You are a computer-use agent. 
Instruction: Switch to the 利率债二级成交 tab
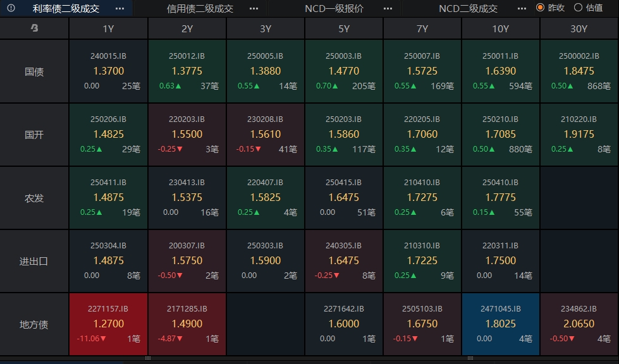tap(66, 9)
